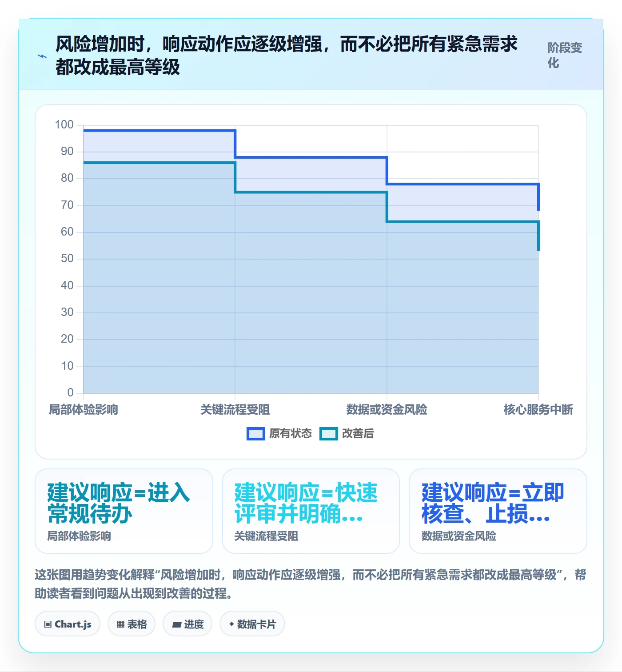Click the 50 y-axis value

[x=67, y=259]
